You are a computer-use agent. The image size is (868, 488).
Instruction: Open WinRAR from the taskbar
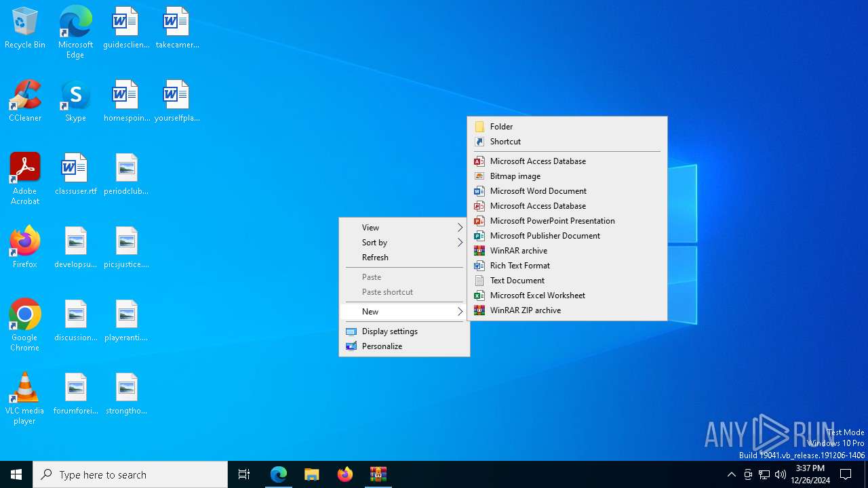(x=378, y=474)
